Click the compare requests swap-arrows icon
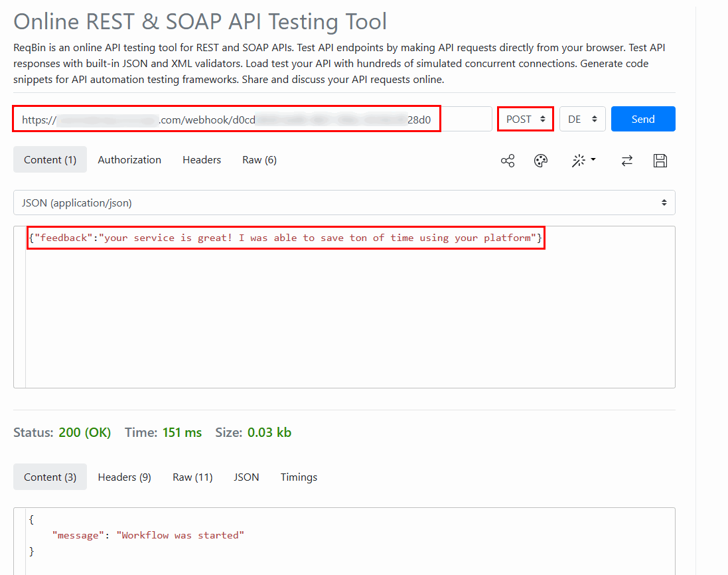This screenshot has width=728, height=575. click(x=627, y=160)
